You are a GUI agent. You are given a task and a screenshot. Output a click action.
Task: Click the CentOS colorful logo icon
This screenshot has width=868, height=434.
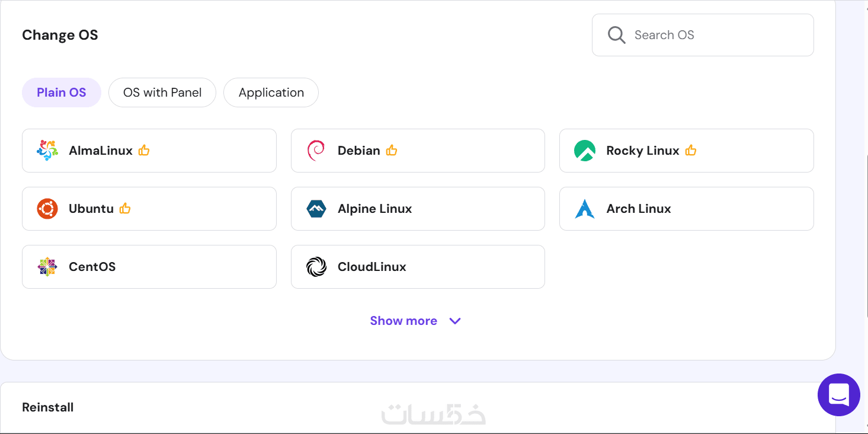(47, 267)
